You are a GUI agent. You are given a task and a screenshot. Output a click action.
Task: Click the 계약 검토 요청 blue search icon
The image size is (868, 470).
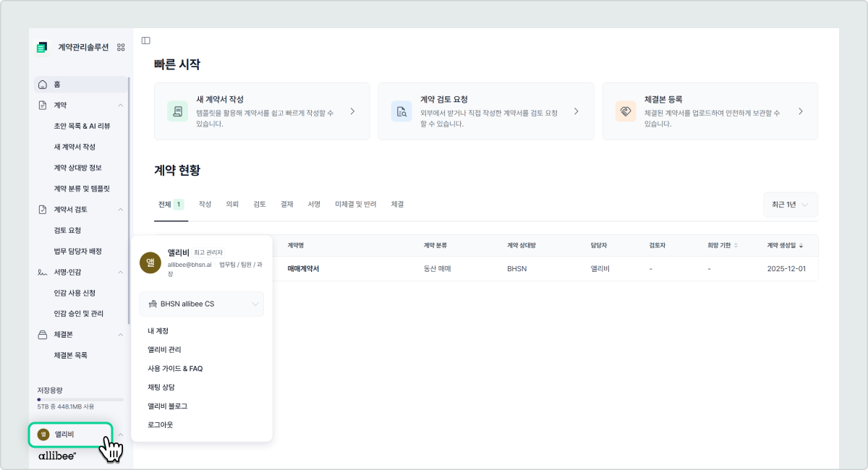tap(401, 111)
